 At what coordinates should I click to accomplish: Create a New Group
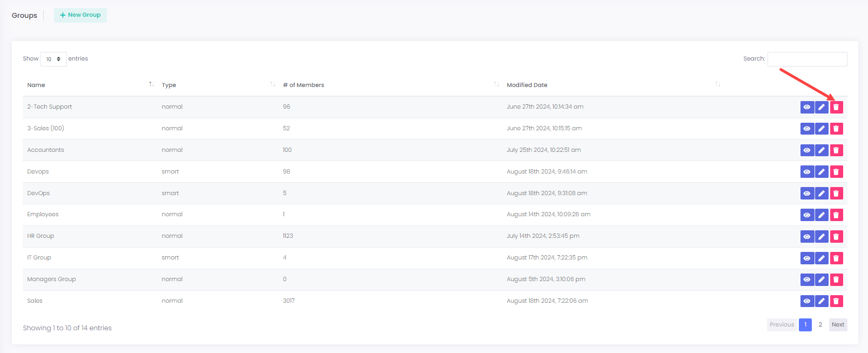coord(80,15)
